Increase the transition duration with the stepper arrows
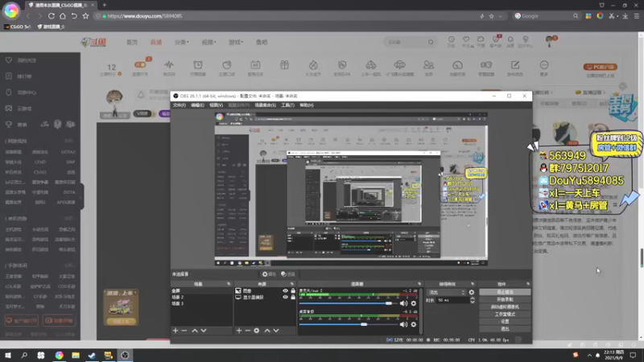The width and height of the screenshot is (644, 362). click(x=473, y=298)
